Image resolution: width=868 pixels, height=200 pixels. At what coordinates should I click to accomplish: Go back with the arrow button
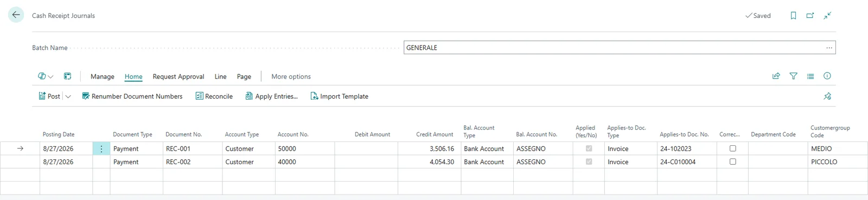(x=16, y=15)
